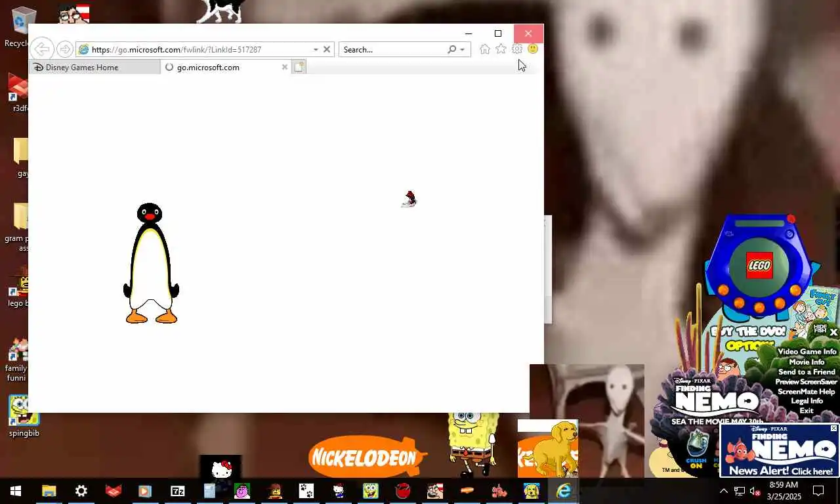This screenshot has width=840, height=504.
Task: Open the Hello Kitty taskbar app
Action: click(339, 491)
